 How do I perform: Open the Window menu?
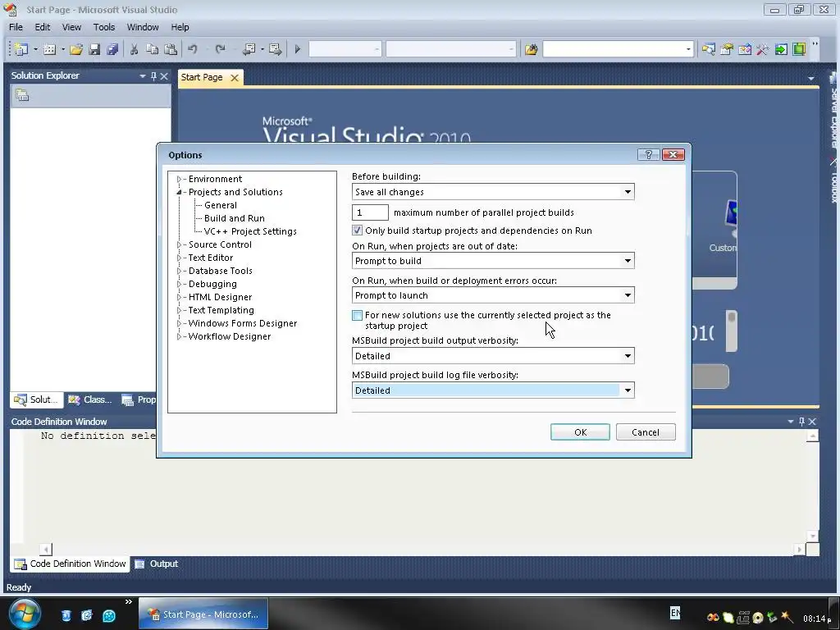click(x=143, y=27)
